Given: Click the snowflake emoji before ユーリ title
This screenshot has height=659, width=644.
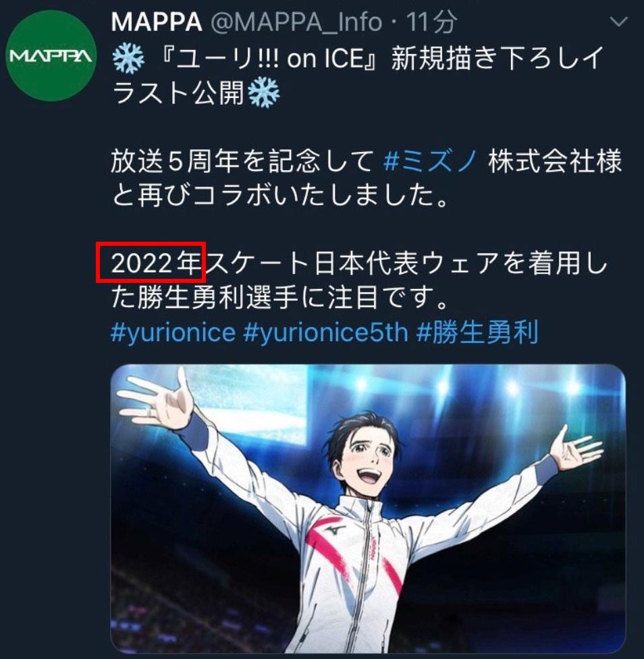Looking at the screenshot, I should pos(128,59).
